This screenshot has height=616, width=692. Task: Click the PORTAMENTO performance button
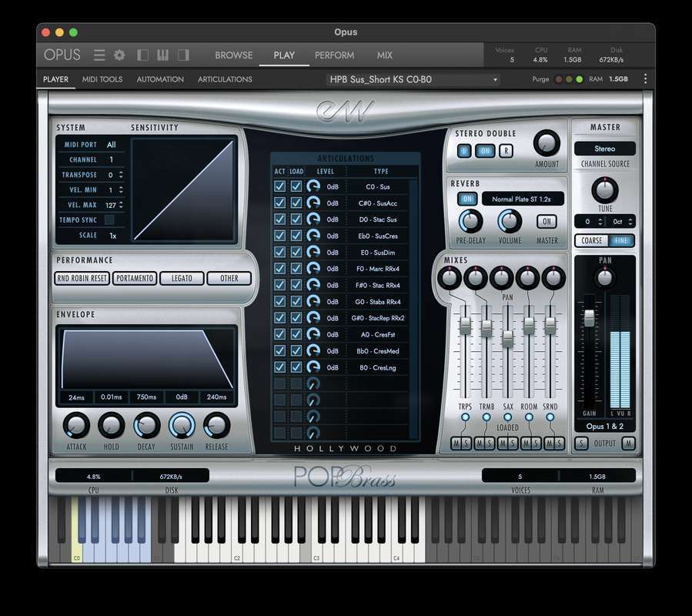click(135, 278)
